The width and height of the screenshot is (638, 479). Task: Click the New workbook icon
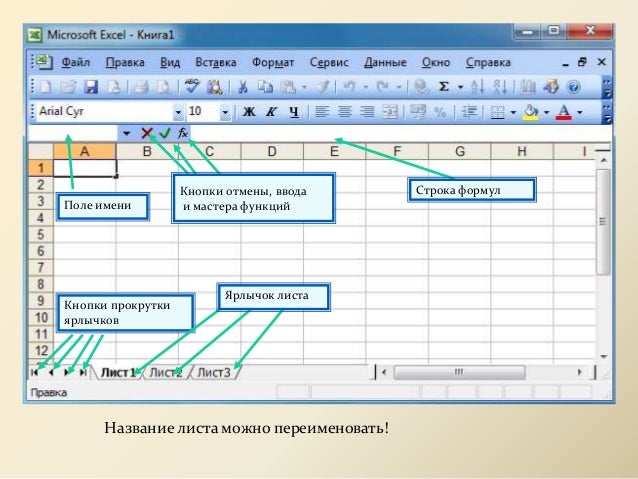point(46,87)
